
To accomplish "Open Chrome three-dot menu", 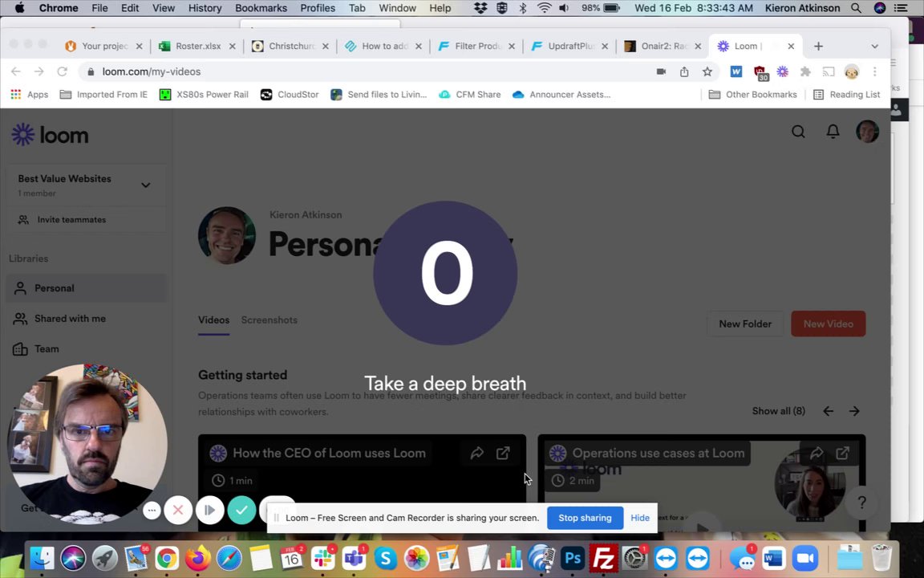I will 874,71.
